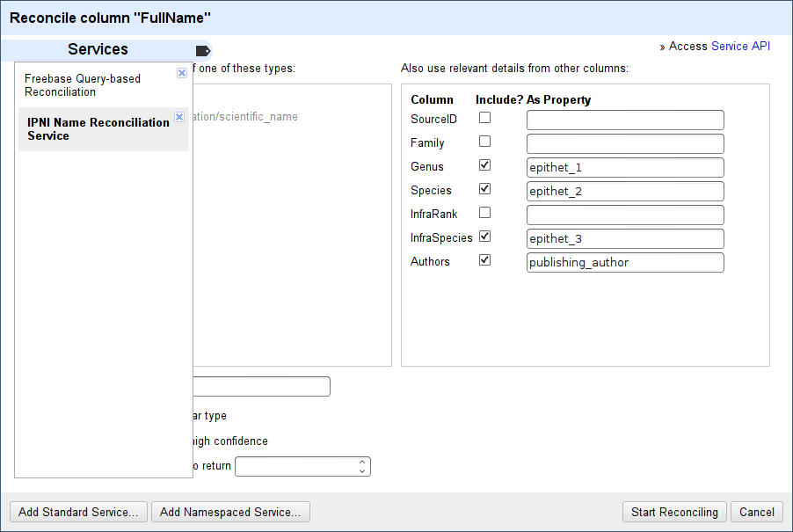This screenshot has height=532, width=793.
Task: Collapse the Services panel tag icon
Action: [203, 51]
